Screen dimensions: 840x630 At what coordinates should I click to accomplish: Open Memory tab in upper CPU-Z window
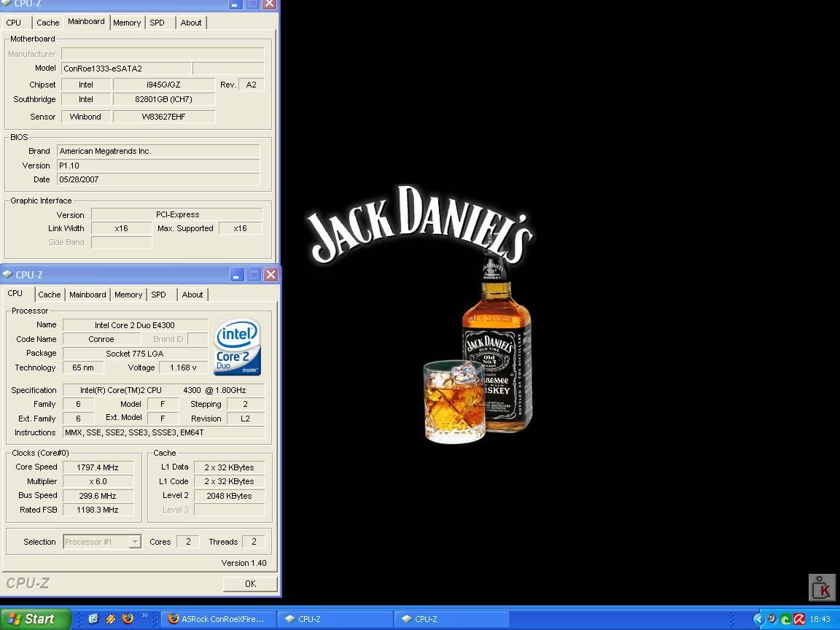(x=127, y=23)
